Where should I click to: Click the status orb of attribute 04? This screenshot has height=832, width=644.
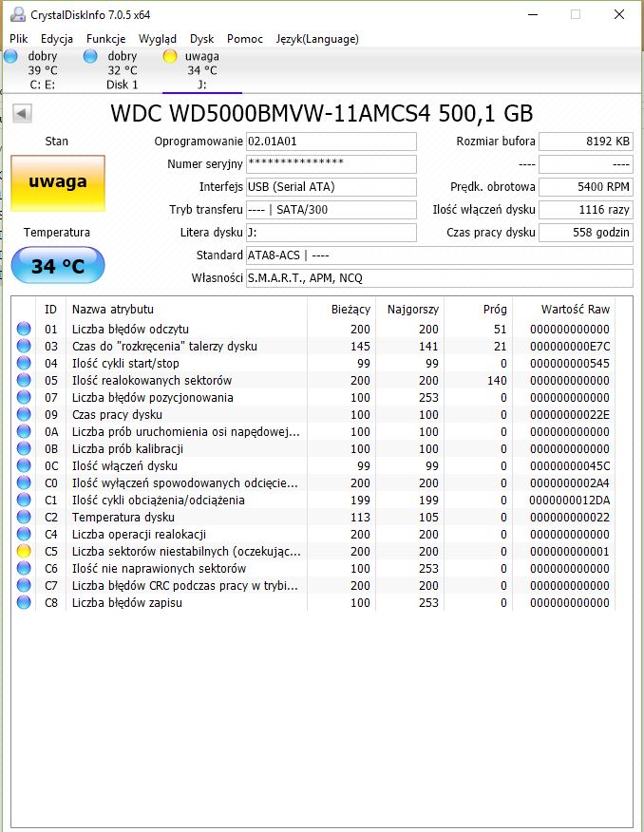click(24, 363)
